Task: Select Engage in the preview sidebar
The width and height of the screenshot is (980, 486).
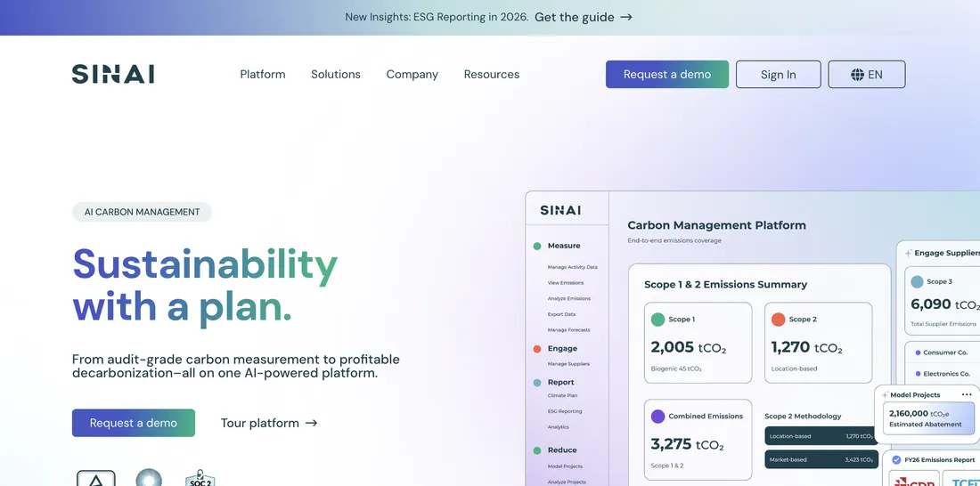Action: [562, 349]
